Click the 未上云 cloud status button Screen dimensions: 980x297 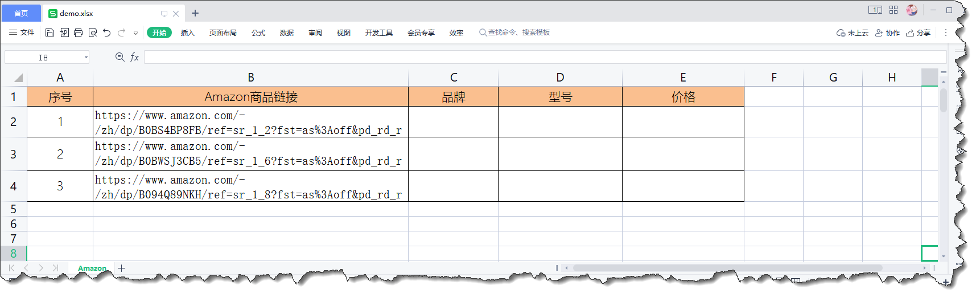click(853, 32)
